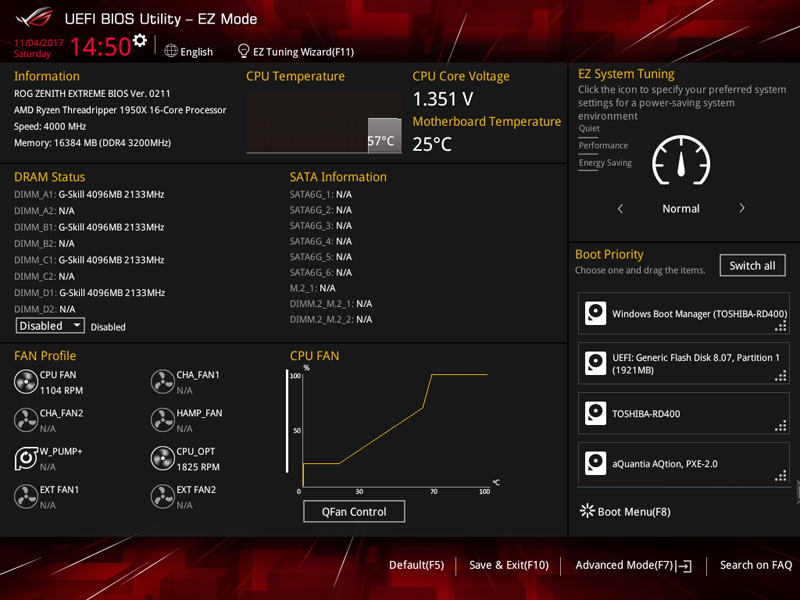This screenshot has width=800, height=600.
Task: Open date and time settings gear
Action: click(139, 40)
